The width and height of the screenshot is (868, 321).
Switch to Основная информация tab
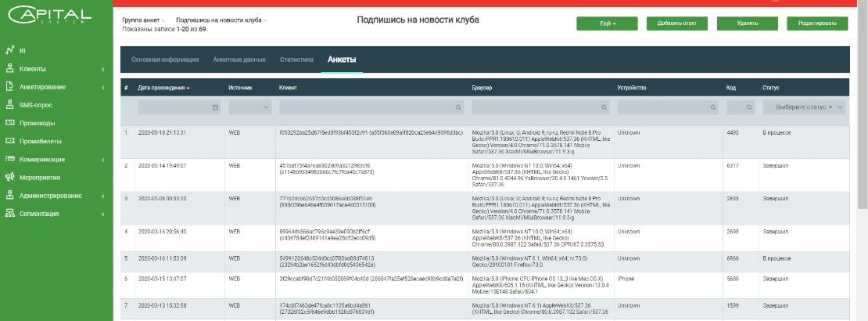click(x=165, y=60)
